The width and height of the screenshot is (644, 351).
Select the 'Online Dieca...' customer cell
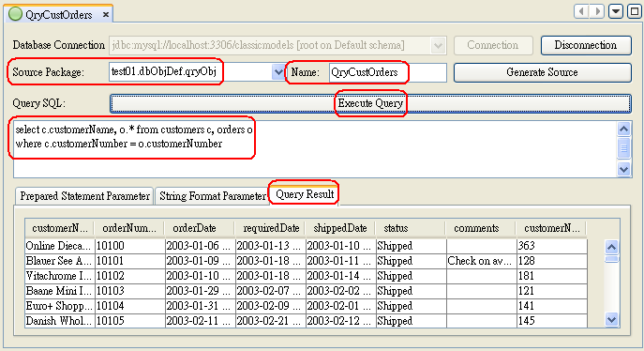point(60,246)
